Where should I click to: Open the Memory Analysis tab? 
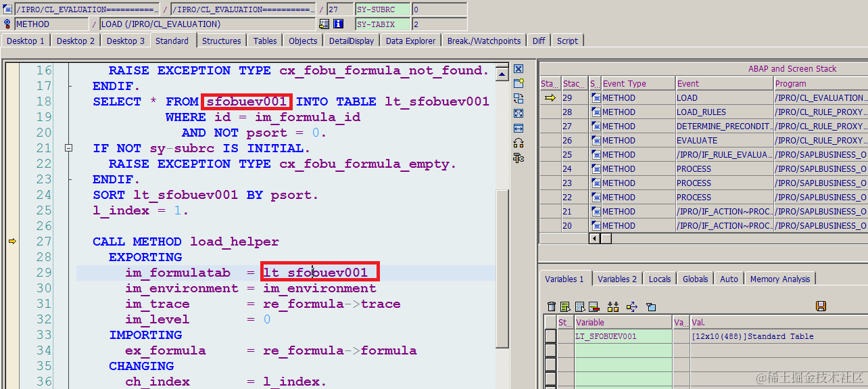pos(780,279)
